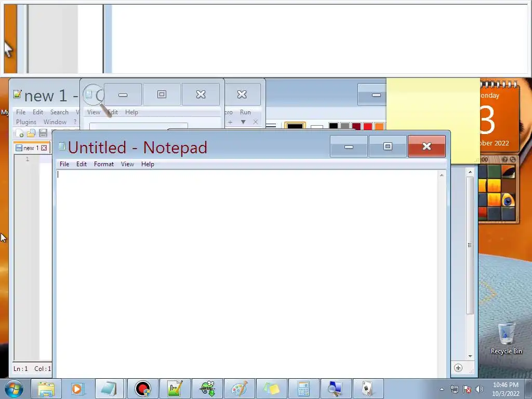Open Notepad File menu
This screenshot has width=532, height=399.
[64, 164]
